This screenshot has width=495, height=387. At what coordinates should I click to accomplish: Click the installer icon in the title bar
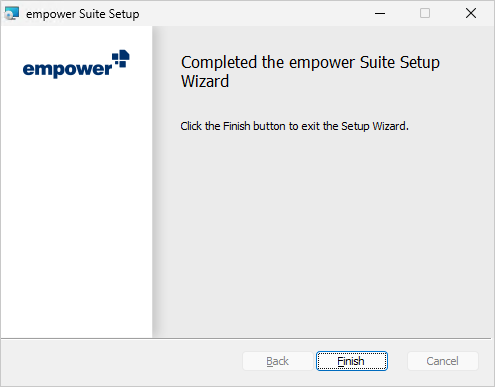12,14
